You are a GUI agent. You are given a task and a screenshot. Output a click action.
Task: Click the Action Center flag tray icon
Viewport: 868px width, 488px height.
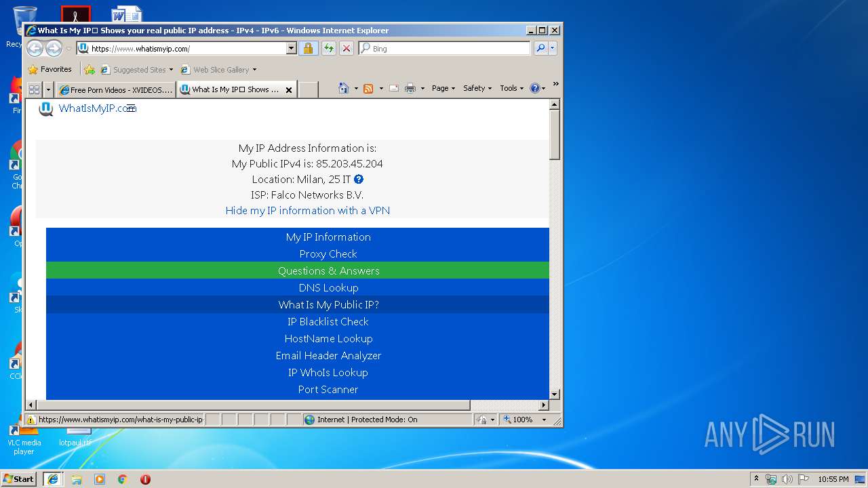803,479
